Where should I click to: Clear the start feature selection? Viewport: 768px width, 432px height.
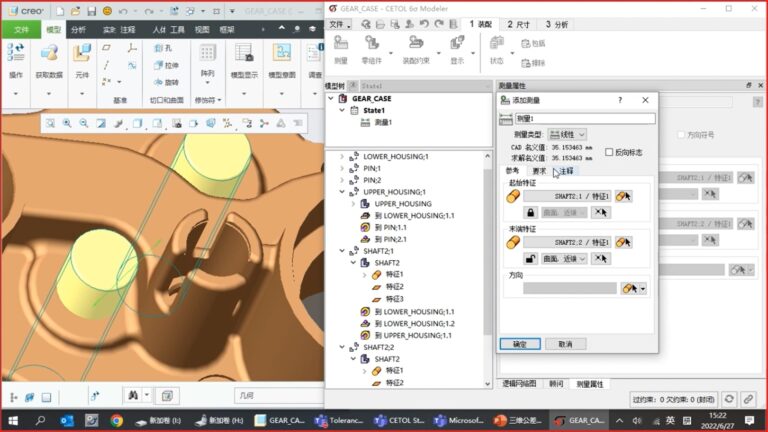point(601,213)
